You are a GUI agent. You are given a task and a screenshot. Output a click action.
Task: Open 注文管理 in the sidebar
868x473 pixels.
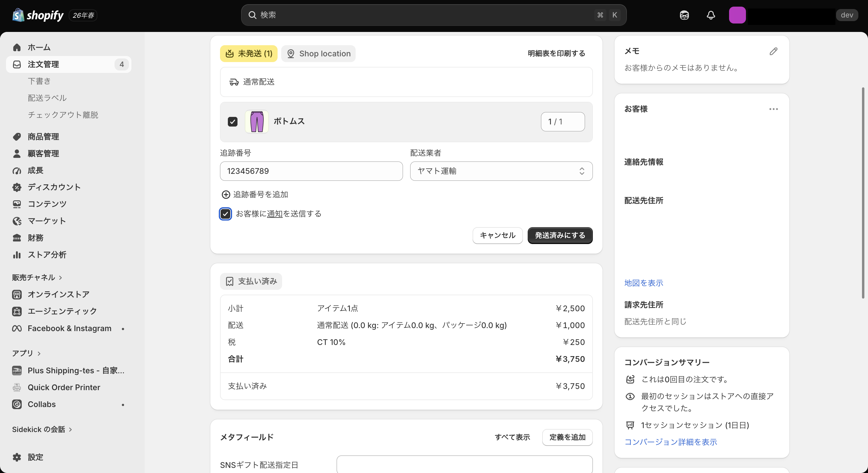pyautogui.click(x=69, y=64)
